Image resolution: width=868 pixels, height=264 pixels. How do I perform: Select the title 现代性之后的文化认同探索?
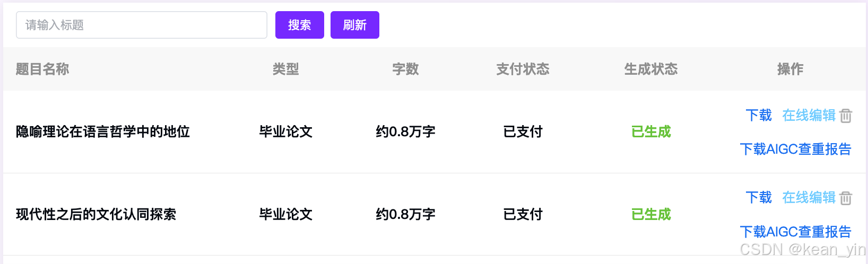click(96, 214)
